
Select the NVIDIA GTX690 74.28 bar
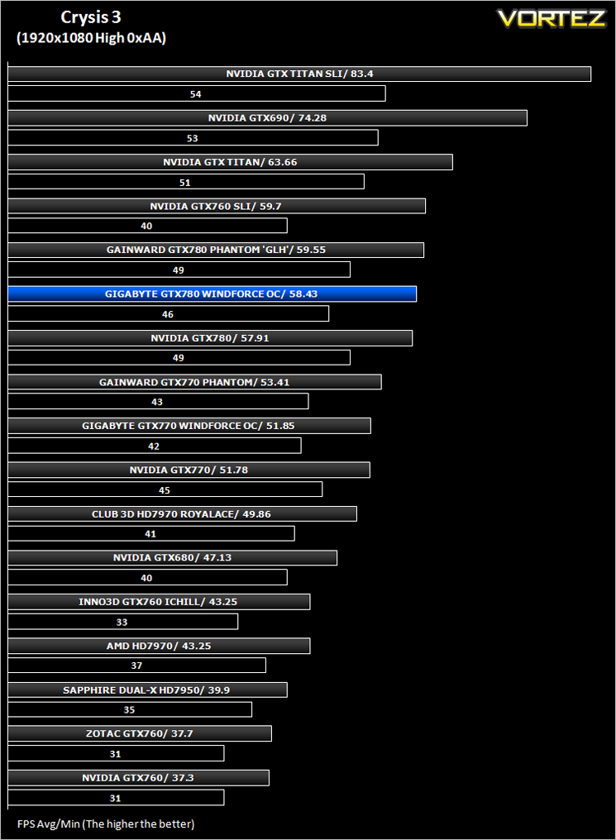pyautogui.click(x=267, y=118)
